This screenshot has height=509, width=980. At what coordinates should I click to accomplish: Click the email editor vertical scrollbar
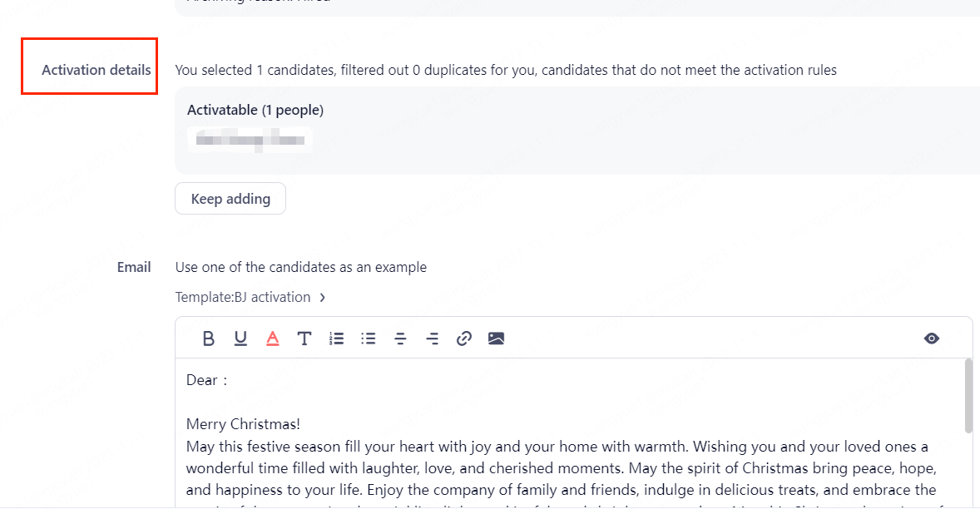coord(968,396)
